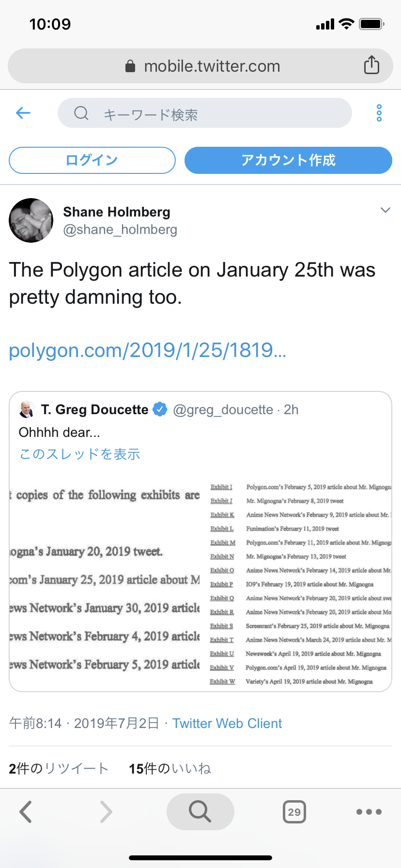The image size is (401, 868).
Task: Focus the キーワード検索 search field
Action: [205, 113]
